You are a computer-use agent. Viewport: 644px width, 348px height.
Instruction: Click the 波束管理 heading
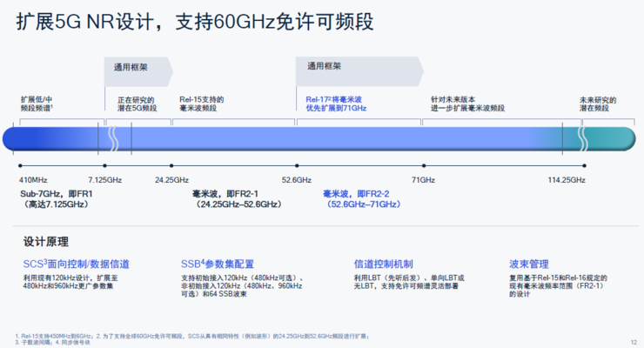tap(529, 264)
